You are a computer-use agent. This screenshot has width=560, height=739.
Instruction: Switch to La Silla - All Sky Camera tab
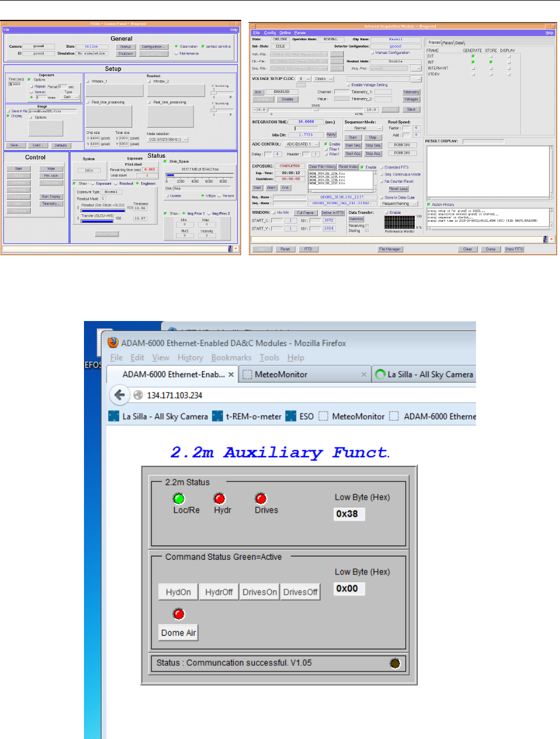point(424,375)
